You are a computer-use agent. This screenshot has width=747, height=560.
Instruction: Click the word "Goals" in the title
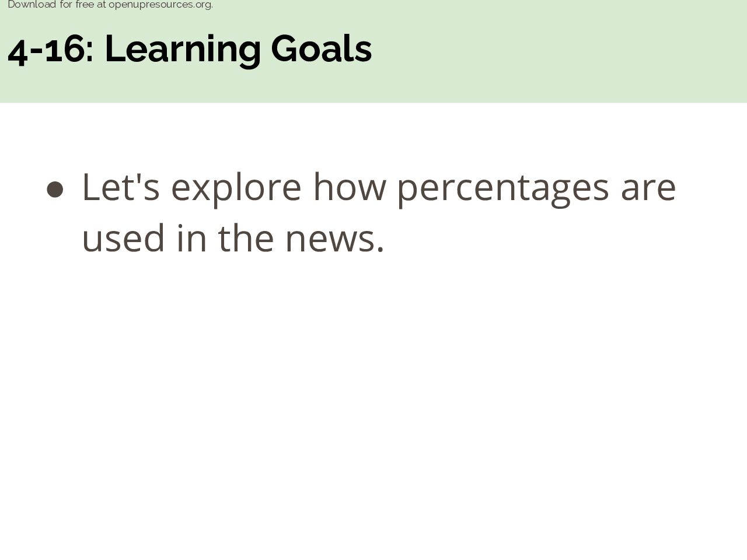(322, 49)
